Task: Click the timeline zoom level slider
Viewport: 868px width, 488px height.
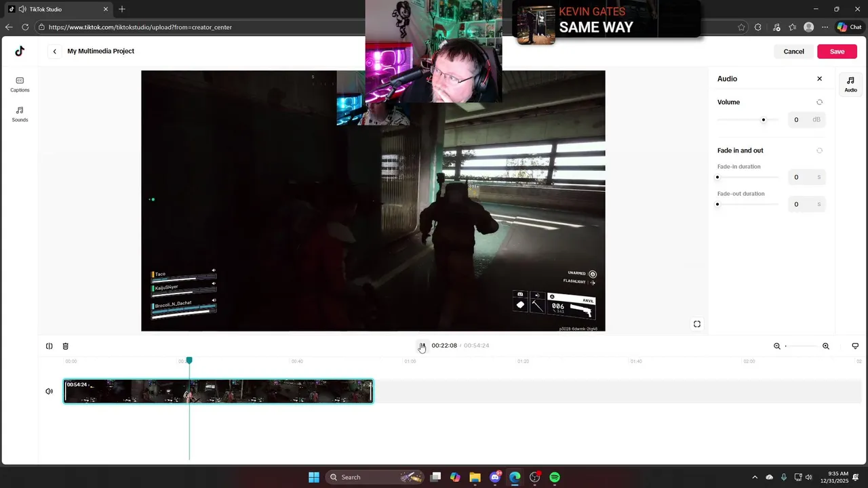Action: click(x=801, y=346)
